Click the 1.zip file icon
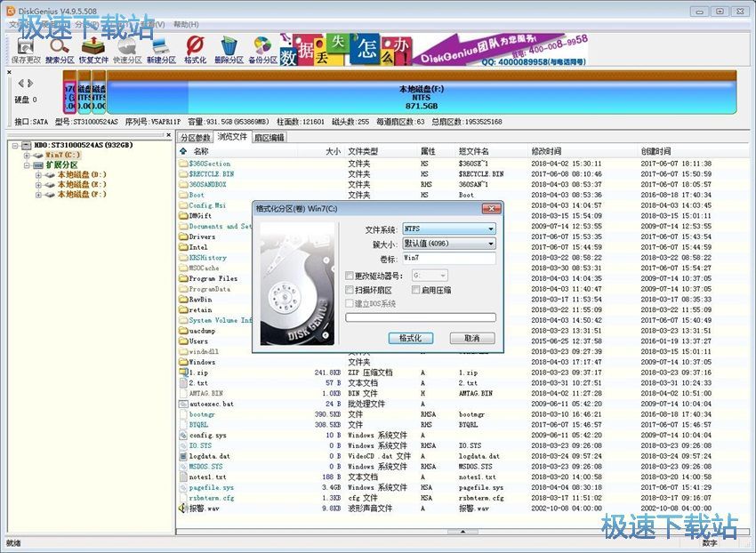 pyautogui.click(x=183, y=373)
